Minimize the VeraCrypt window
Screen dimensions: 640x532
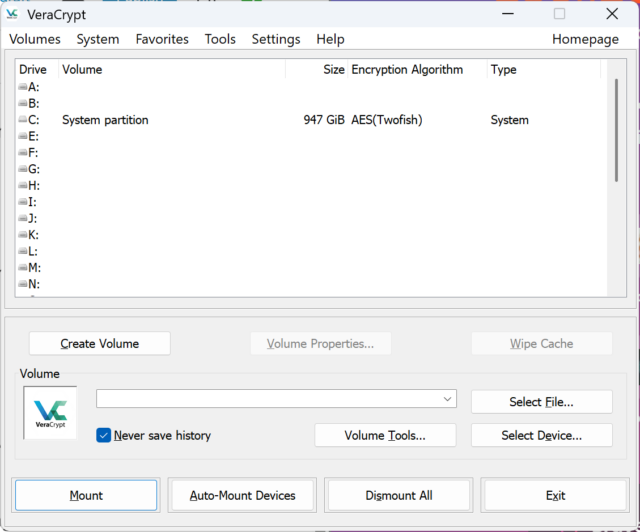[x=508, y=14]
